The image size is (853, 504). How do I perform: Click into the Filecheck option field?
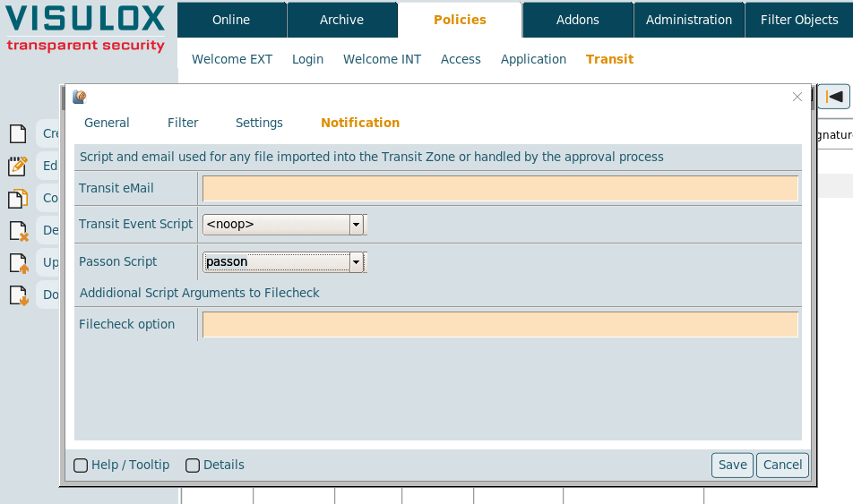500,324
